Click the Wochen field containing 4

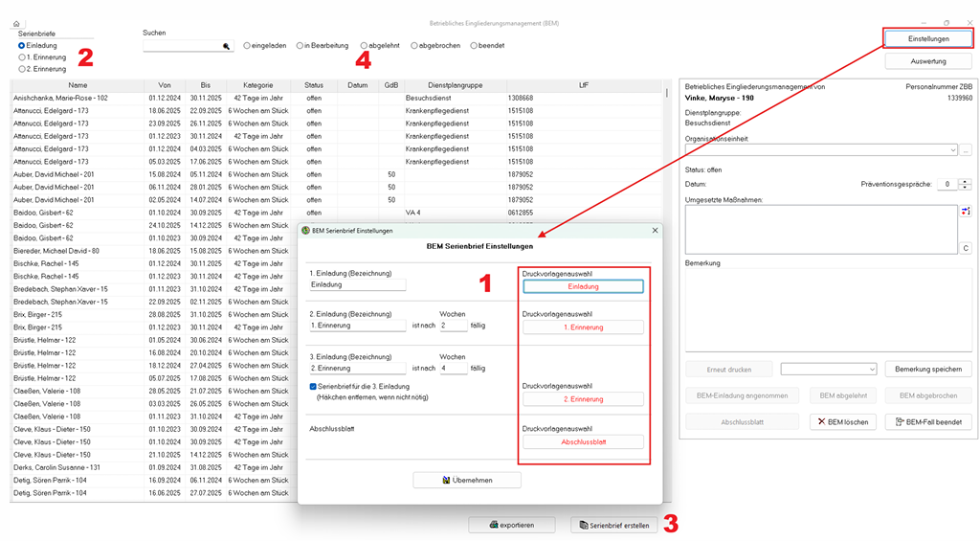[453, 369]
